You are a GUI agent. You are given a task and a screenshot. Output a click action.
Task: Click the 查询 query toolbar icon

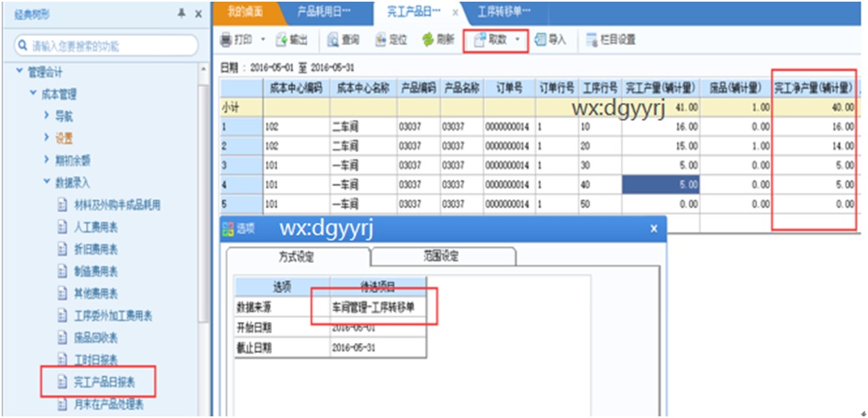(333, 40)
